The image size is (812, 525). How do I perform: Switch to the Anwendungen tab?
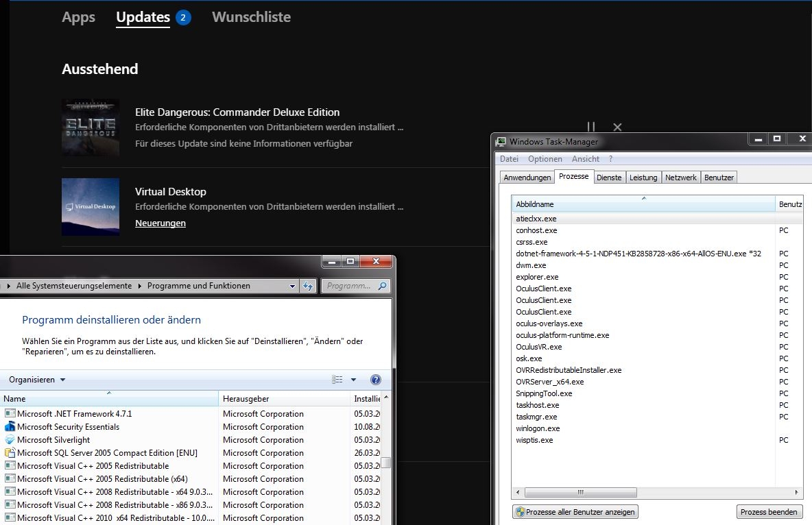[527, 178]
